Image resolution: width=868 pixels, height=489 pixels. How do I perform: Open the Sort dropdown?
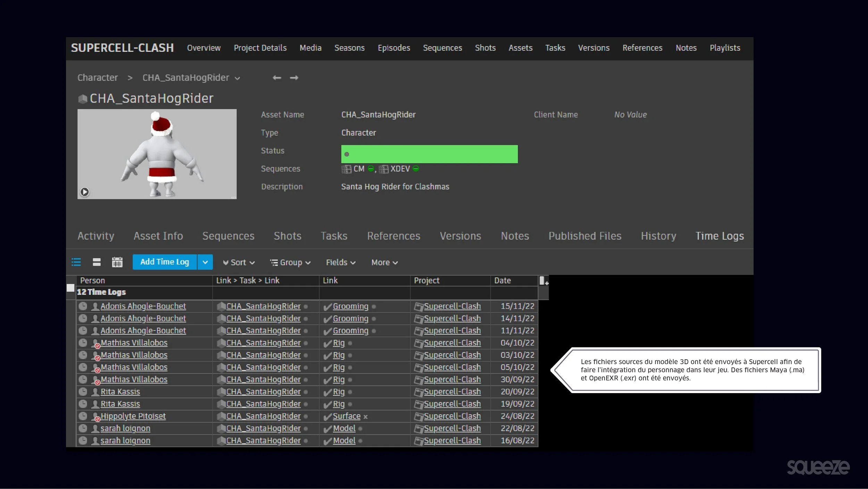click(x=239, y=262)
